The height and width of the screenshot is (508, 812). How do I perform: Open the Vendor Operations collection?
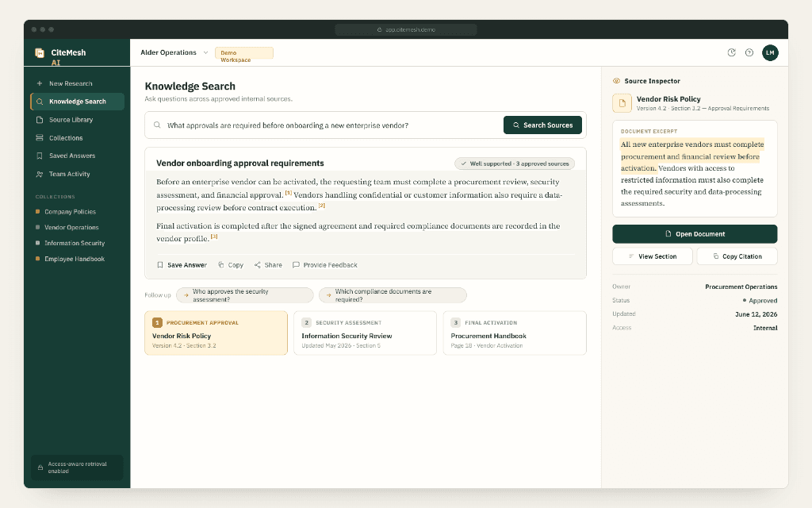pos(67,227)
